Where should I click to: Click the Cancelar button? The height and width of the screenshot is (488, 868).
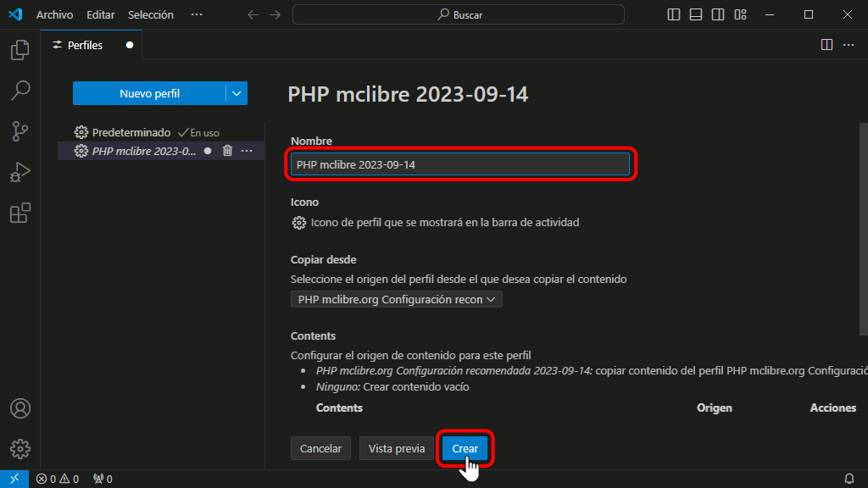[320, 448]
